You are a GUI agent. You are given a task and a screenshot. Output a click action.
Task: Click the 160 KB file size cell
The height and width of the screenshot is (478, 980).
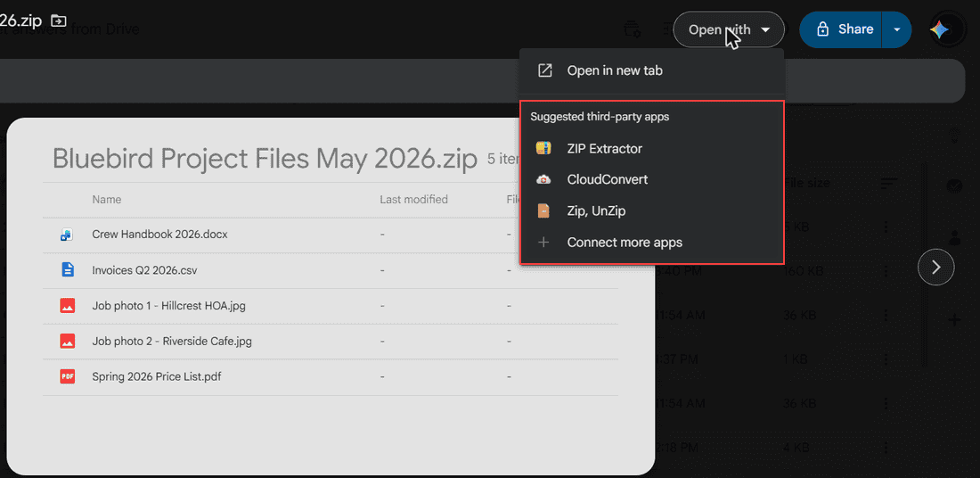(803, 271)
